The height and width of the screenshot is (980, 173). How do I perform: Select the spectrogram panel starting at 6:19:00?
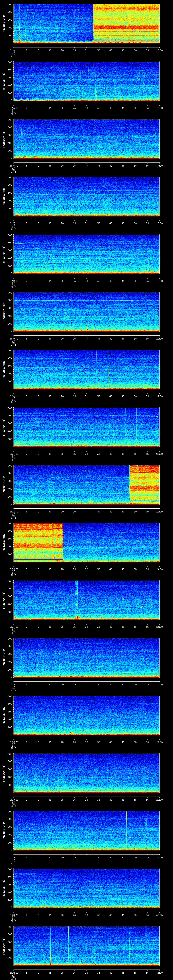pos(87,312)
